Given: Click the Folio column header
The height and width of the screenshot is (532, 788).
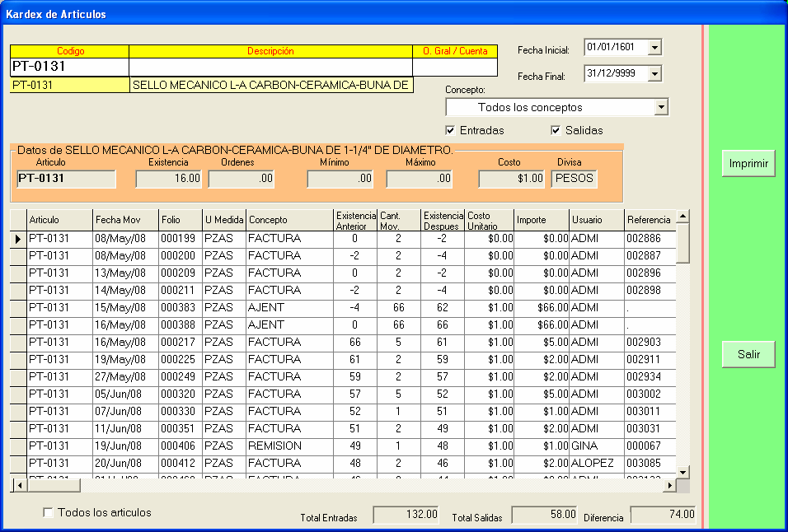Looking at the screenshot, I should (180, 220).
